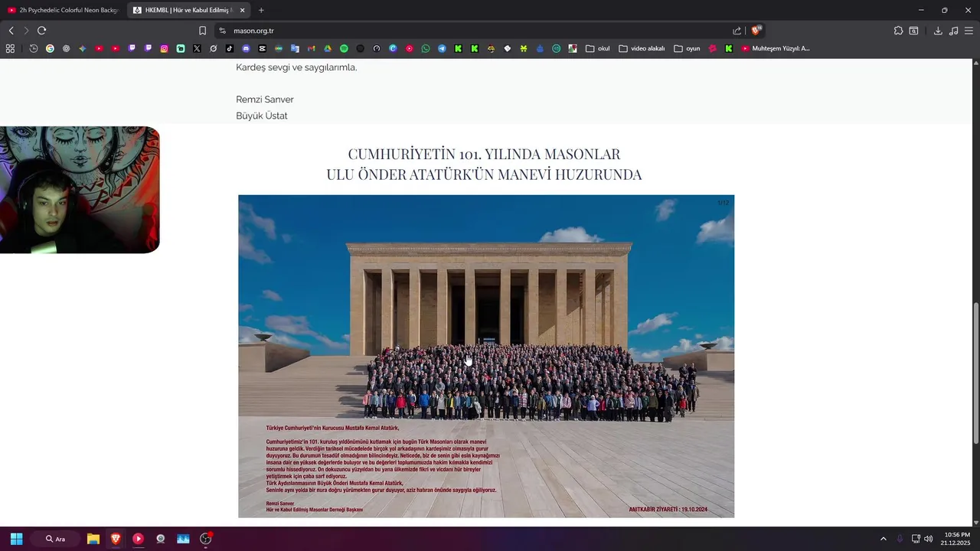Expand the hidden system tray icons chevron
980x551 pixels.
point(883,539)
